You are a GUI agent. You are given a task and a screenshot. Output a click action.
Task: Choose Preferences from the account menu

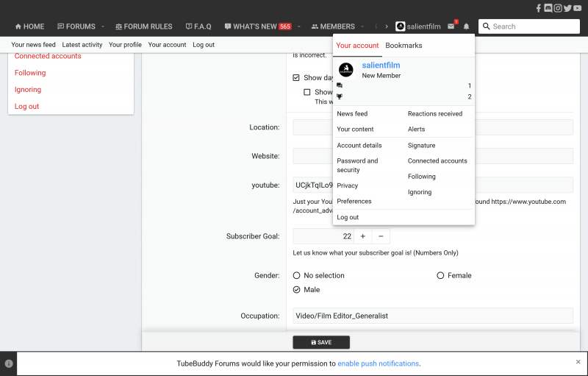pyautogui.click(x=354, y=201)
